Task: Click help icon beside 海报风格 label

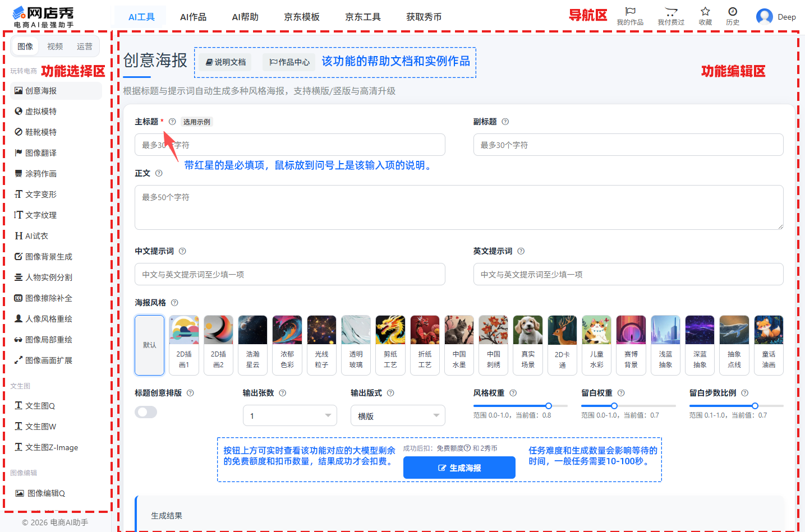Action: (174, 303)
